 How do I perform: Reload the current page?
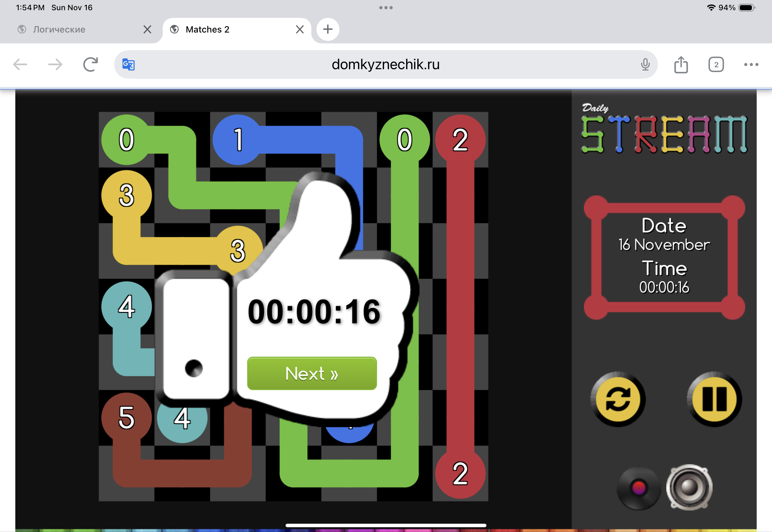[x=90, y=64]
